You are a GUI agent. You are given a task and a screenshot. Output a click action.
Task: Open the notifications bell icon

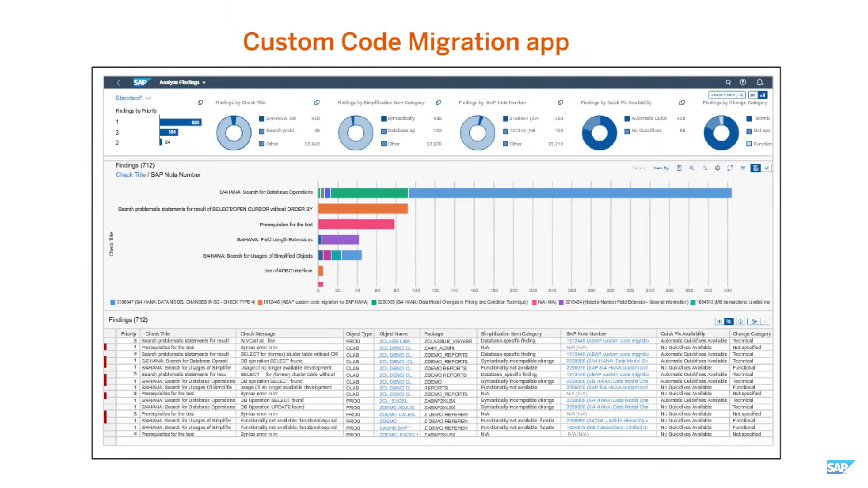click(x=759, y=82)
